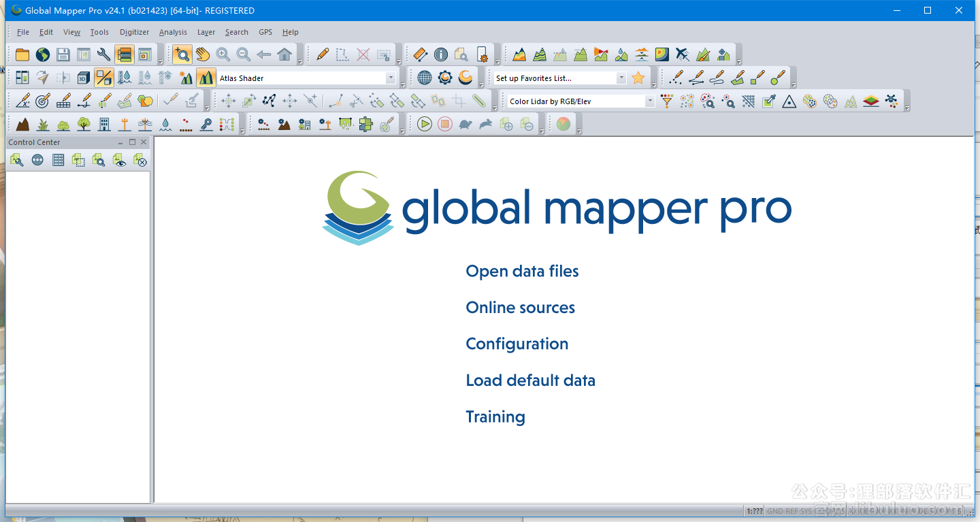Click the Load default data link
Screen dimensions: 980x522
click(530, 380)
